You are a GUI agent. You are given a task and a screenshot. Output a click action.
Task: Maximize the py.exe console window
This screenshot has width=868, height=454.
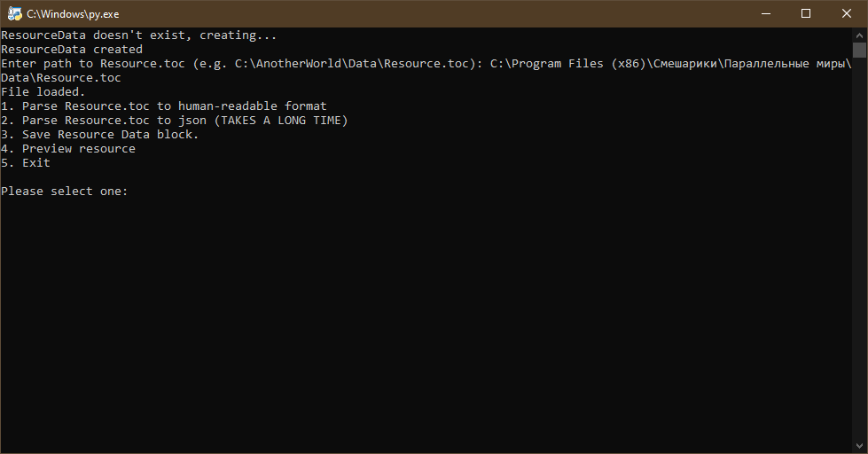point(806,13)
